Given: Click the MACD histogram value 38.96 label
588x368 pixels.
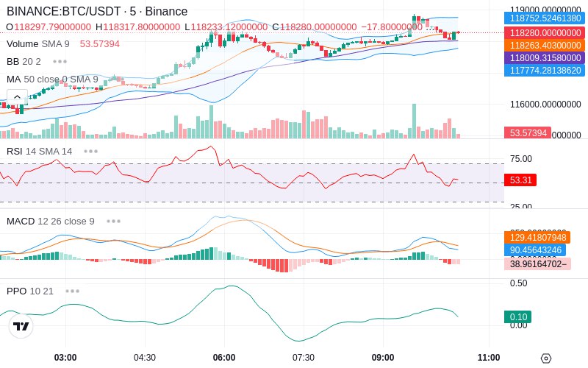Looking at the screenshot, I should (538, 264).
